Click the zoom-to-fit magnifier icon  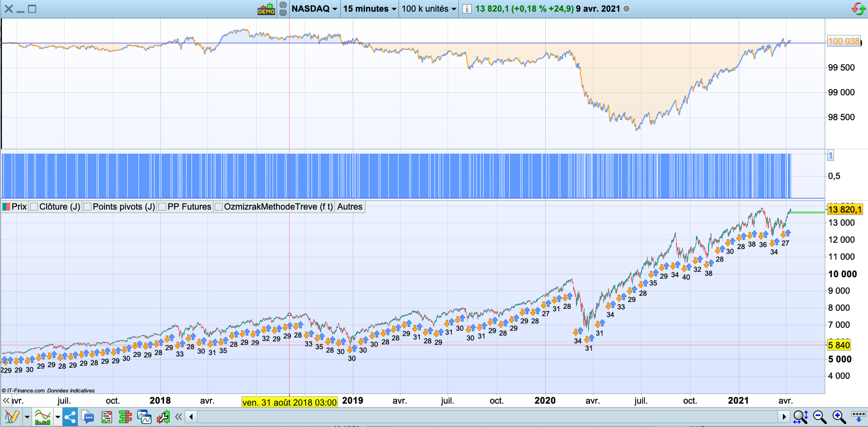pyautogui.click(x=800, y=417)
